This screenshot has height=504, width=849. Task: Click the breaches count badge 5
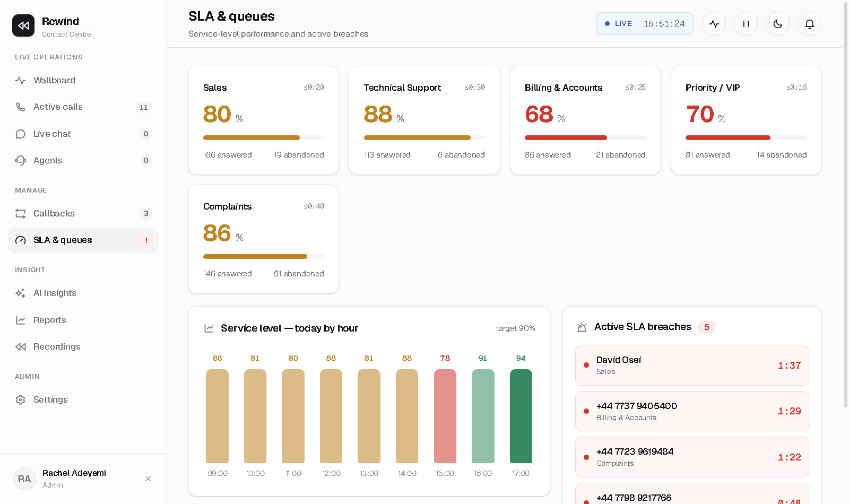(707, 327)
